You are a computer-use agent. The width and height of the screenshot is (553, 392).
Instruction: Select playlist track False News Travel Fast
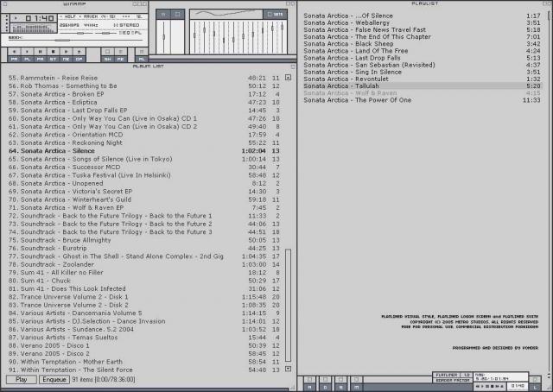coord(423,30)
